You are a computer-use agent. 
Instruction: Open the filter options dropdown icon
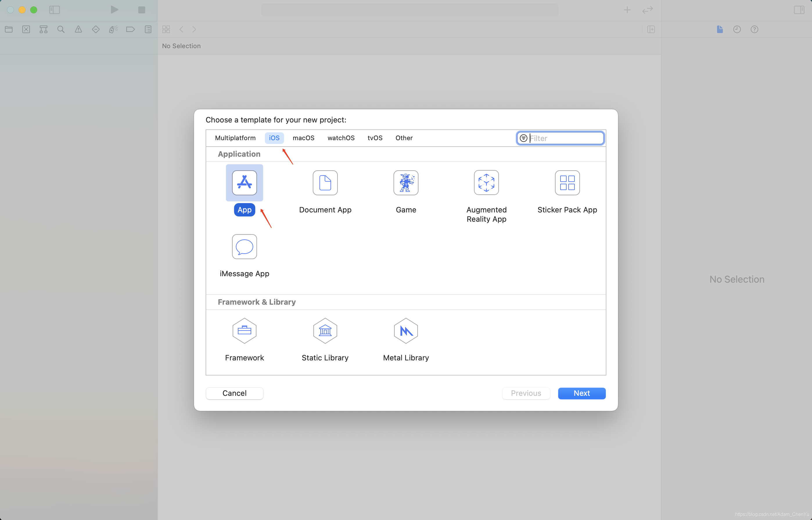tap(523, 138)
